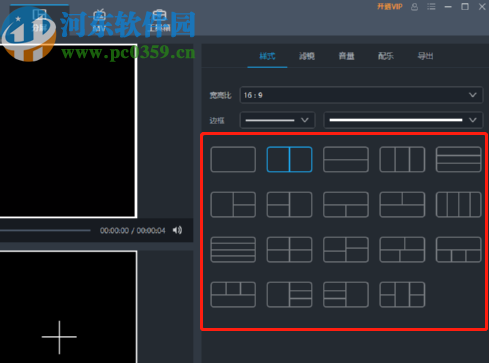Screen dimensions: 489x363
Task: Open the user account icon
Action: (x=414, y=7)
